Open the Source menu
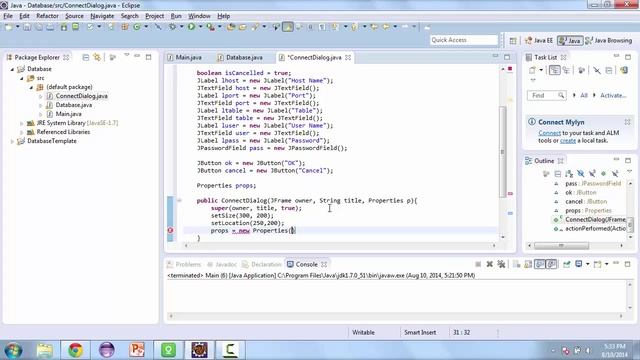This screenshot has height=360, width=640. [74, 16]
